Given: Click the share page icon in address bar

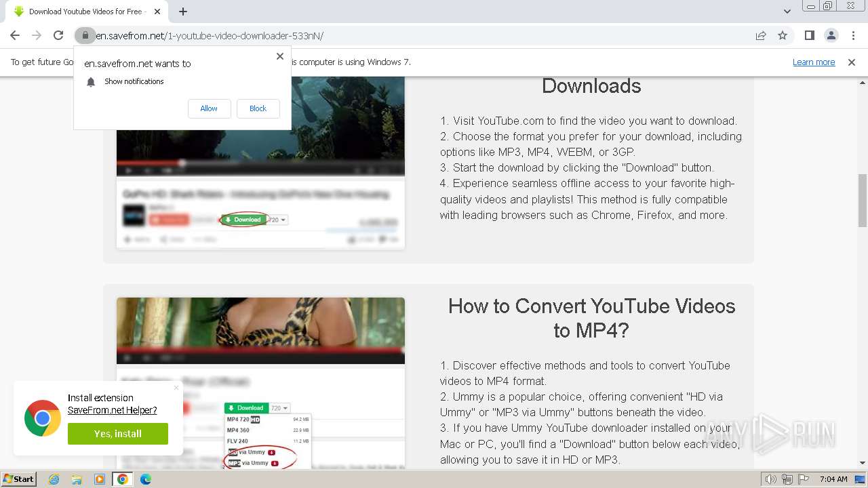Looking at the screenshot, I should [x=761, y=35].
